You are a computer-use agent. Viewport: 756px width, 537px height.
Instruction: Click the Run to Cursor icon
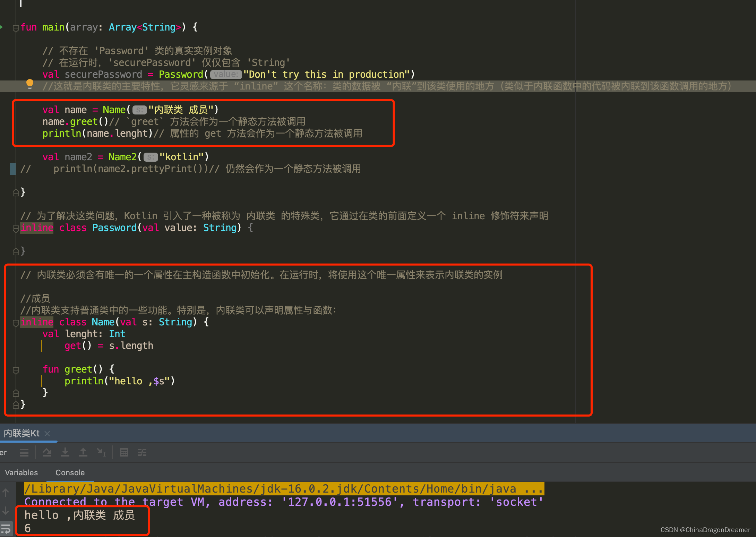(102, 452)
